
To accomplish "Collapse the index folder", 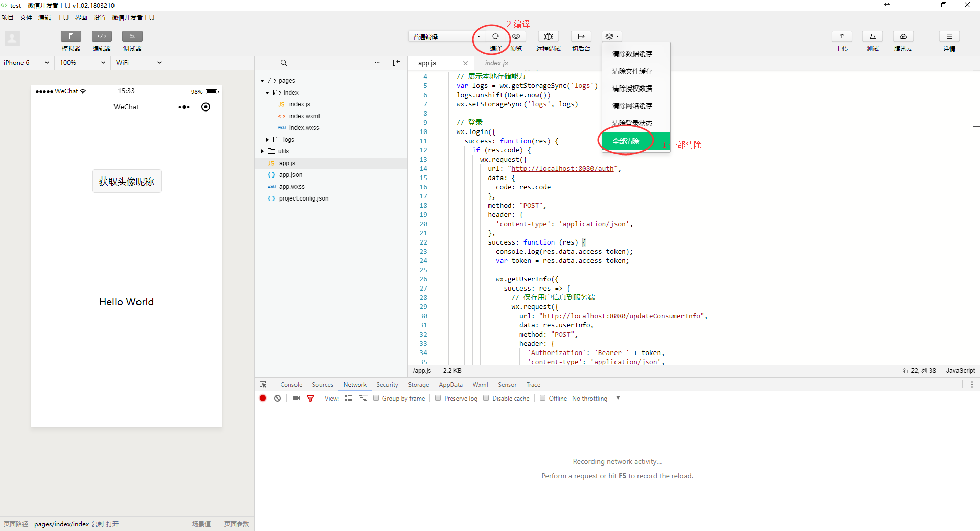I will [x=267, y=93].
